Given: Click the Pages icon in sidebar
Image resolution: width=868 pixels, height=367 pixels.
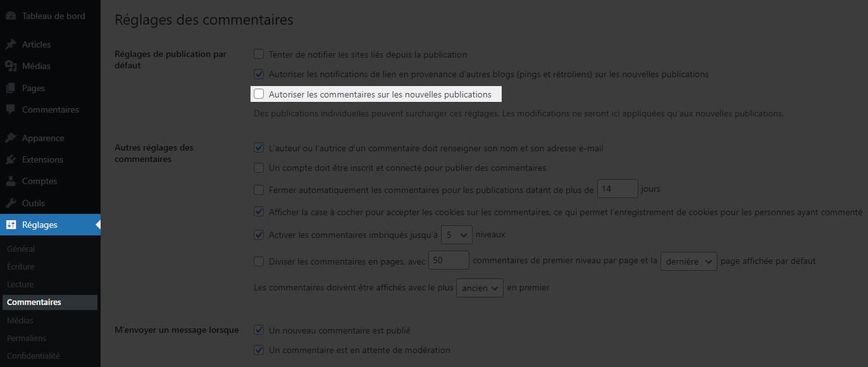Looking at the screenshot, I should pyautogui.click(x=10, y=88).
